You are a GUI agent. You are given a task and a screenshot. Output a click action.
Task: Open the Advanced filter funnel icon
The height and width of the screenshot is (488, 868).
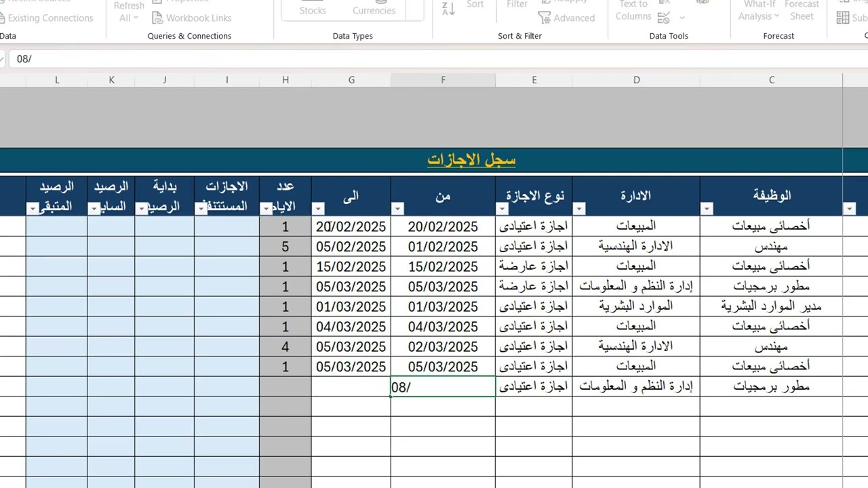pyautogui.click(x=545, y=18)
